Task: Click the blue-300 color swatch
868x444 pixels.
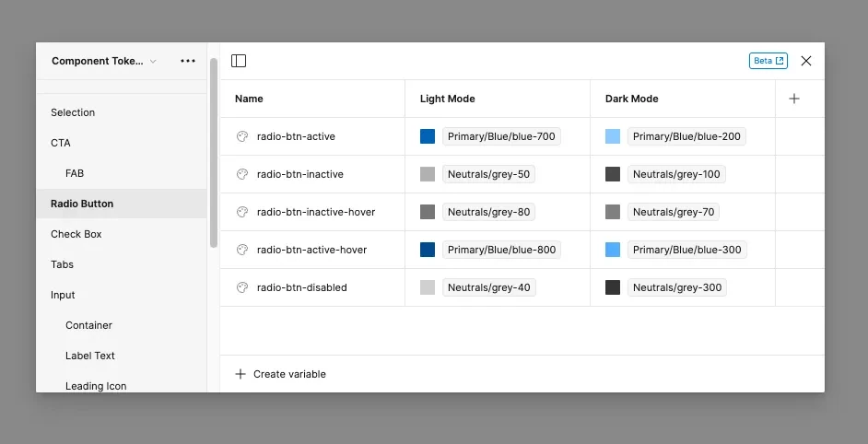Action: 613,250
